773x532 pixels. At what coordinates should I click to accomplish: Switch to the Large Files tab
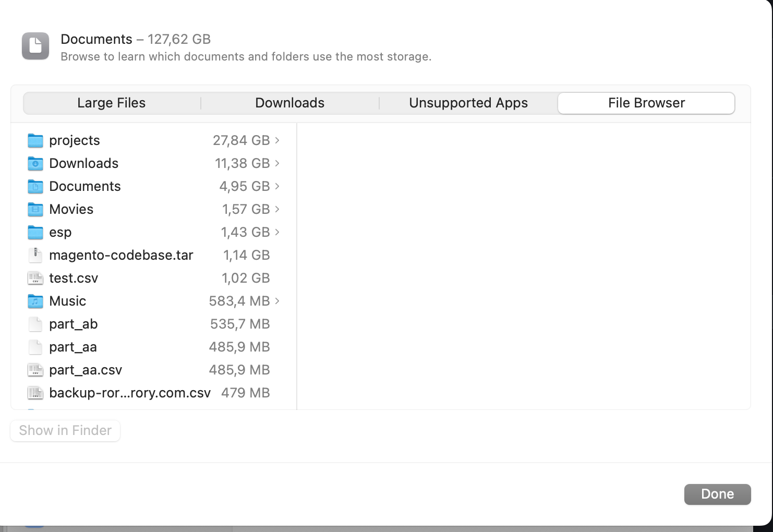pos(112,103)
